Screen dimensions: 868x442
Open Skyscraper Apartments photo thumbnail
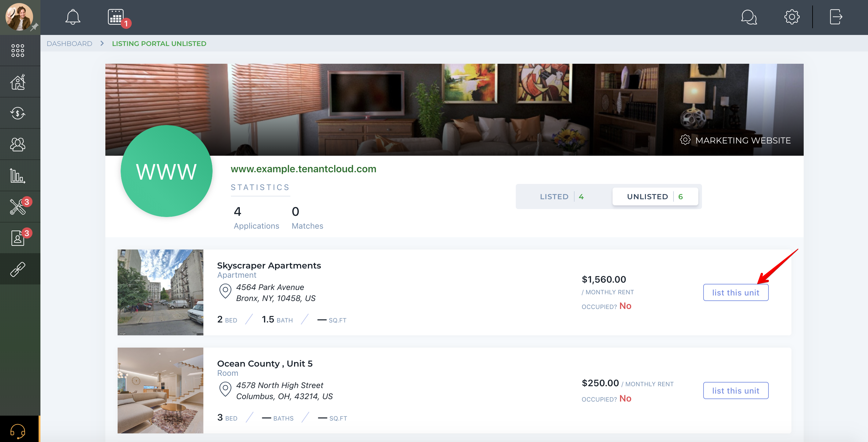(160, 292)
